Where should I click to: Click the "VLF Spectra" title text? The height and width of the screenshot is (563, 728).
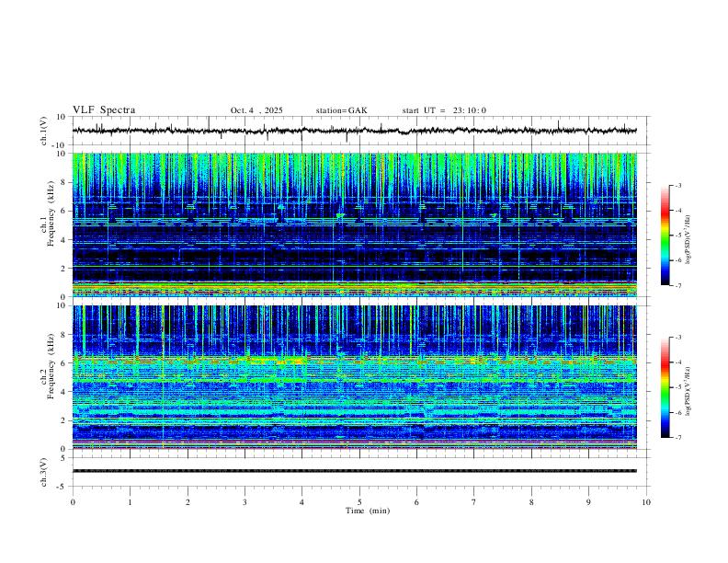pos(104,110)
